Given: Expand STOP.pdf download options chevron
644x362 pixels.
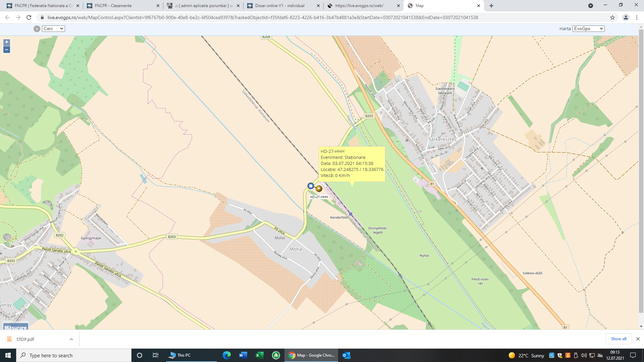Looking at the screenshot, I should pos(71,339).
